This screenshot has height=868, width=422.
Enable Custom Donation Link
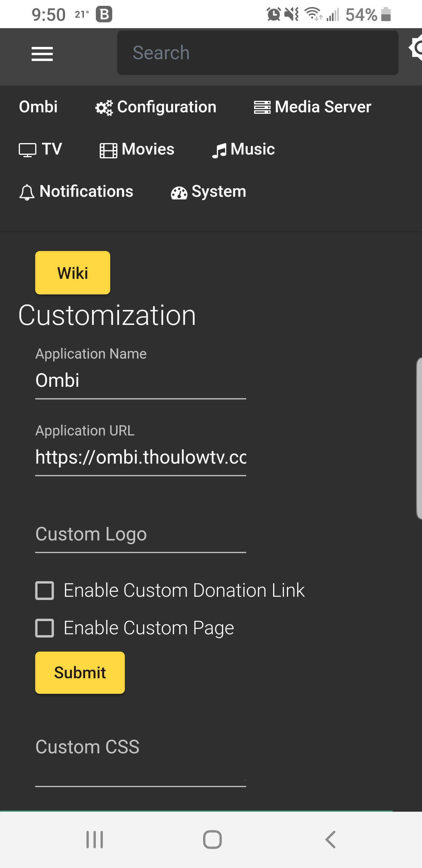pos(45,590)
